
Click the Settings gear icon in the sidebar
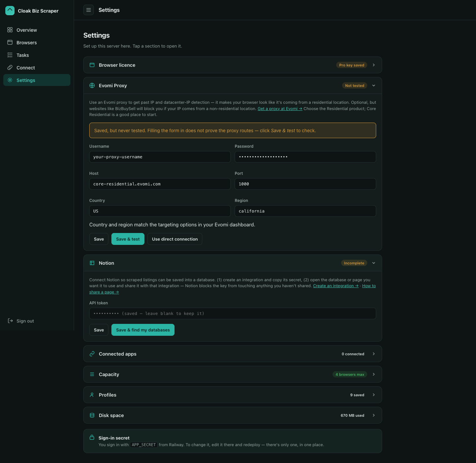tap(10, 80)
